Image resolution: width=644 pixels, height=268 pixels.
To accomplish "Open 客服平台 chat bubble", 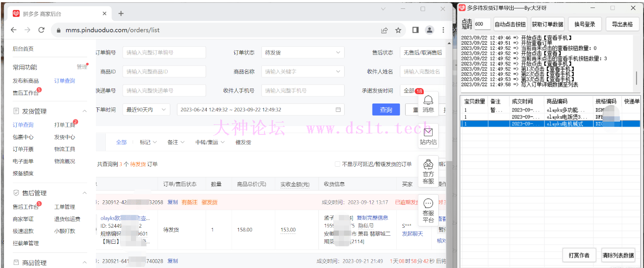I will (x=428, y=211).
